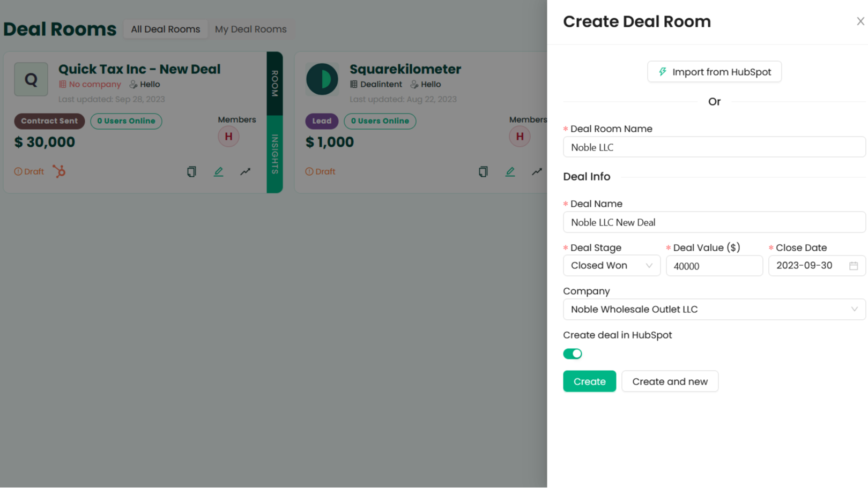Screen dimensions: 868x488
Task: Open analytics trend icon on Quick Tax Inc card
Action: pyautogui.click(x=245, y=171)
